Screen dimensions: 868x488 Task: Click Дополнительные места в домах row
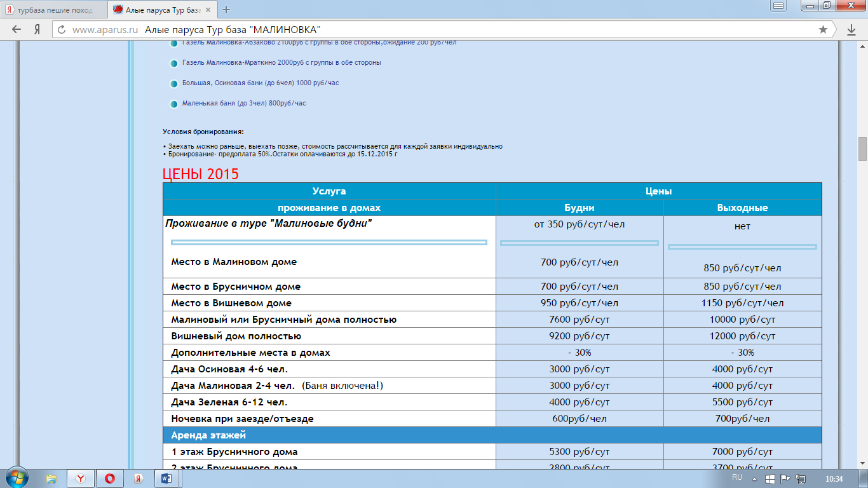329,353
